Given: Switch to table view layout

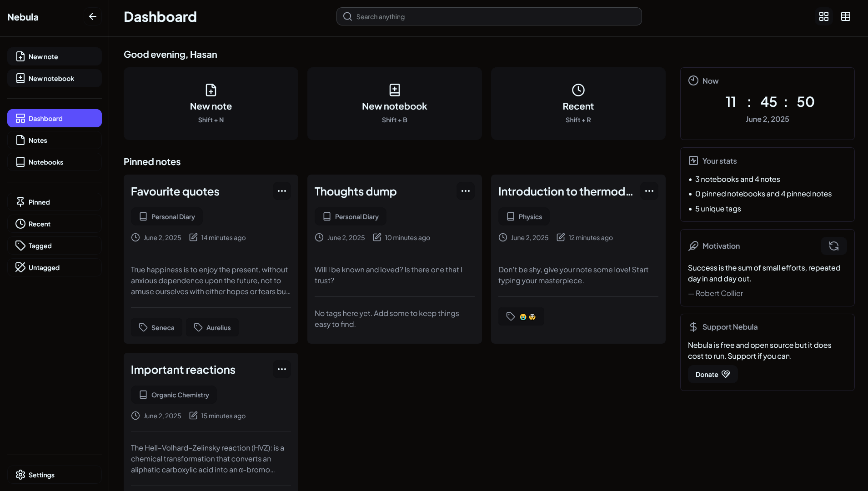Looking at the screenshot, I should (846, 16).
